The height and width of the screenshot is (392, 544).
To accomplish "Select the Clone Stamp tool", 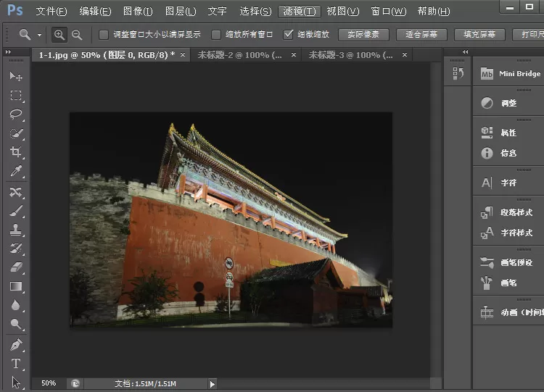I will click(x=16, y=230).
